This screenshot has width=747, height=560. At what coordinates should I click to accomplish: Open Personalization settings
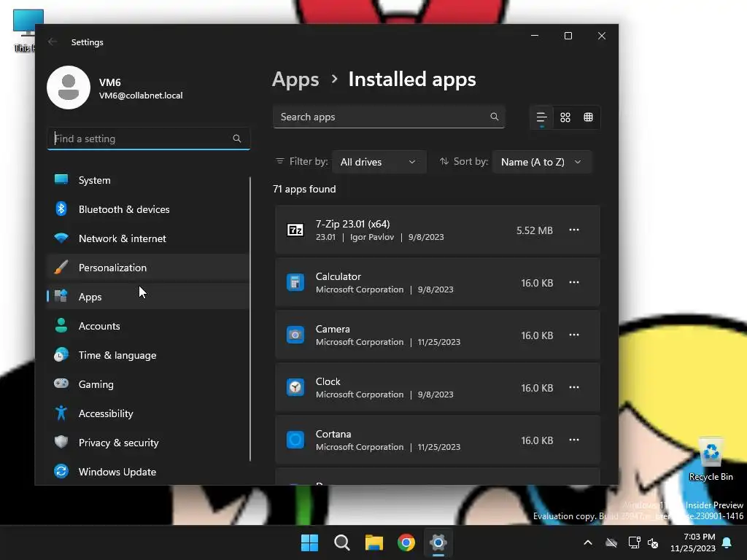tap(148, 268)
